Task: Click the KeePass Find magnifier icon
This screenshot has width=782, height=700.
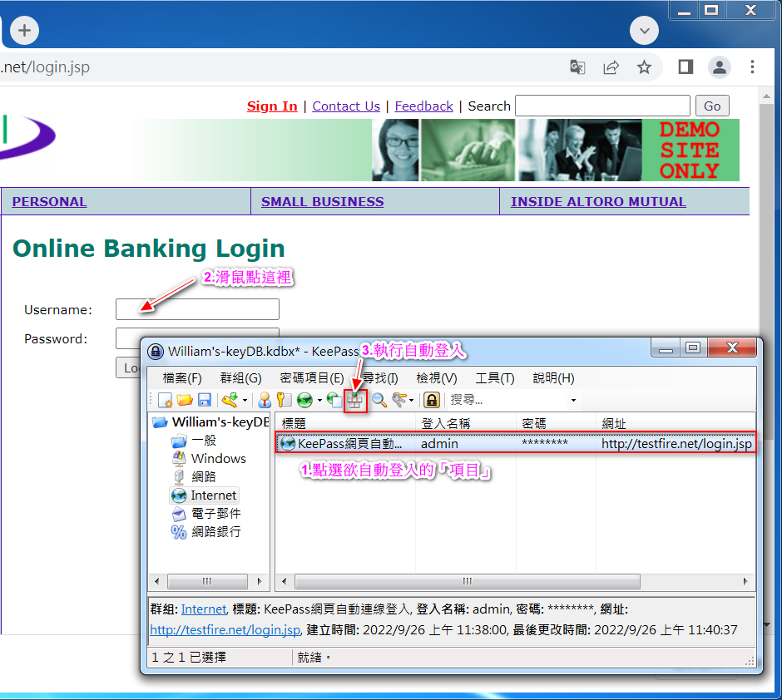Action: tap(379, 400)
